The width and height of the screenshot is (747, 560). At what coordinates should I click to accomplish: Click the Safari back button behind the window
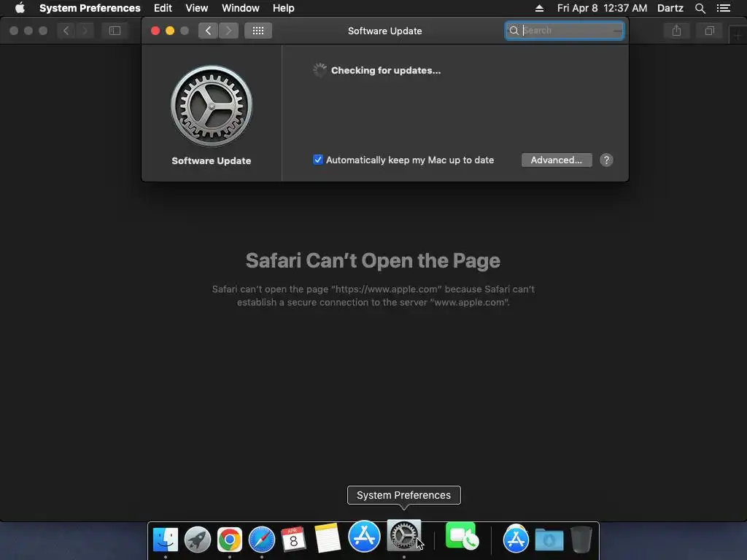coord(66,31)
